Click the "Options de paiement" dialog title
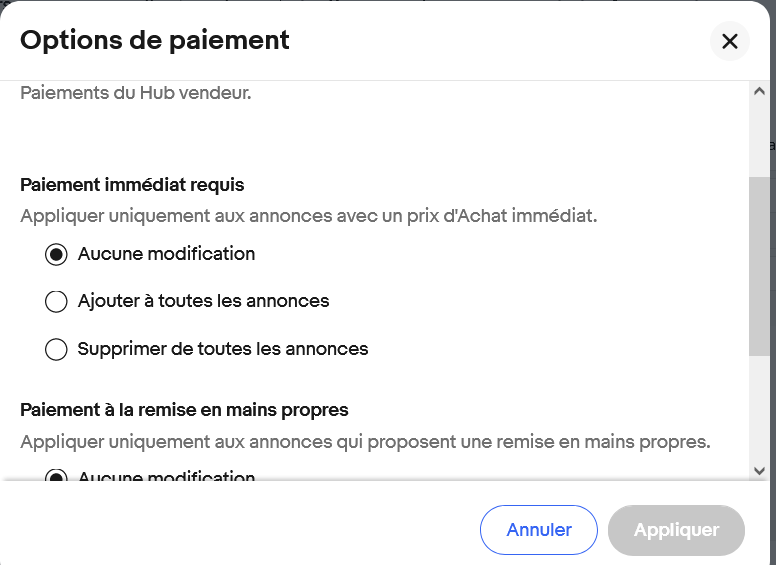 click(x=154, y=41)
